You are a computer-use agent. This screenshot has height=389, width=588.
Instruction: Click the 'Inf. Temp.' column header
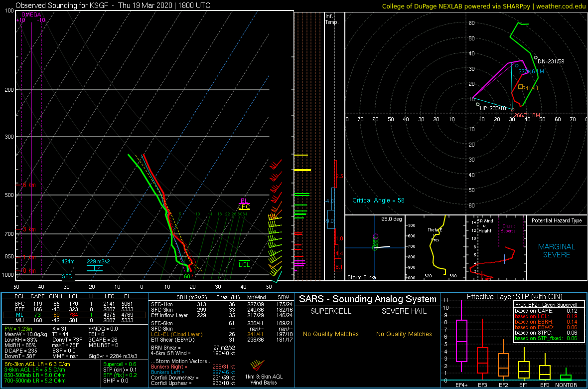332,19
